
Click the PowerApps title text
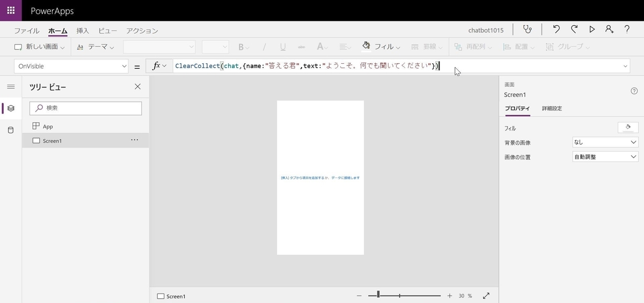52,11
